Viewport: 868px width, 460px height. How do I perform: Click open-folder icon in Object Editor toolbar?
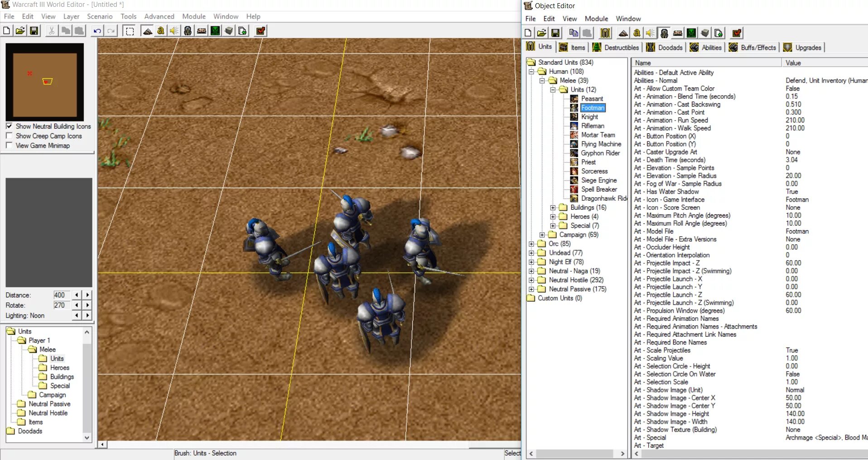(x=542, y=33)
